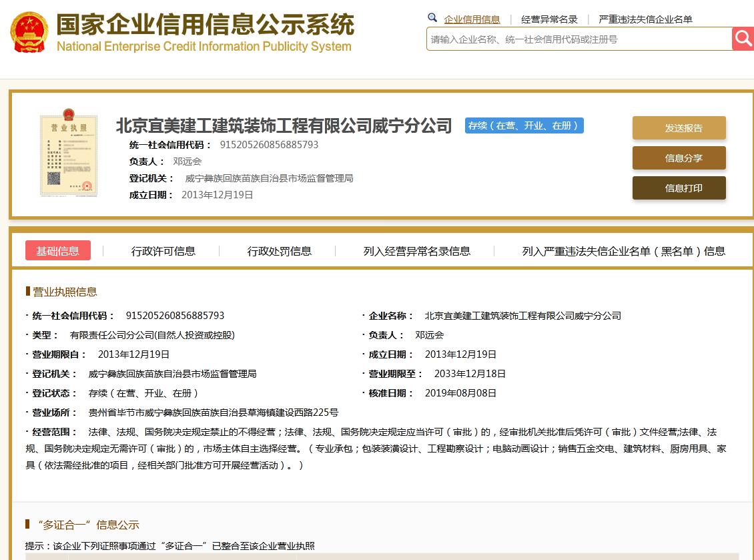Open the 行政处罚信息 tab
754x560 pixels.
tap(279, 251)
